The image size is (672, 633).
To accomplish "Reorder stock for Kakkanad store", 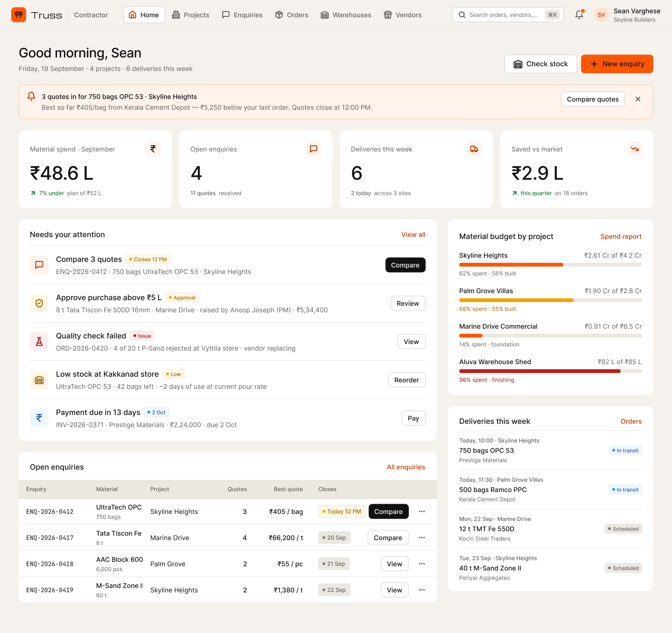I will click(406, 380).
